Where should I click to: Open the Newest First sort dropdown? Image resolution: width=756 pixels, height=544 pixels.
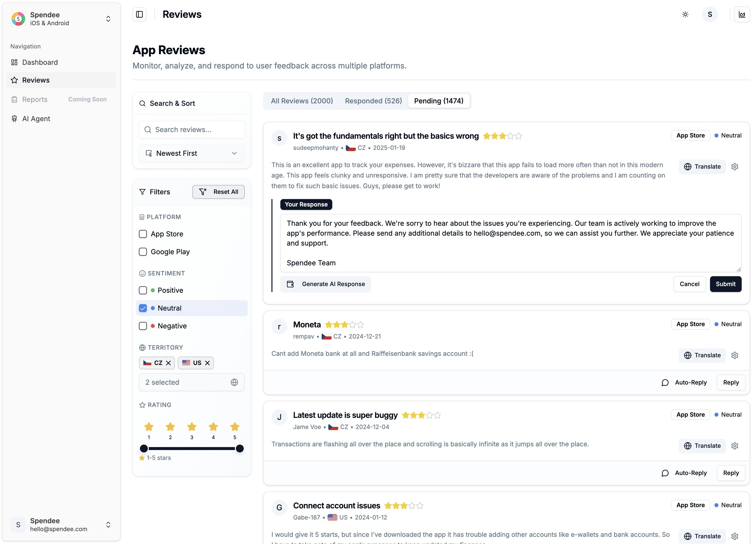coord(192,153)
